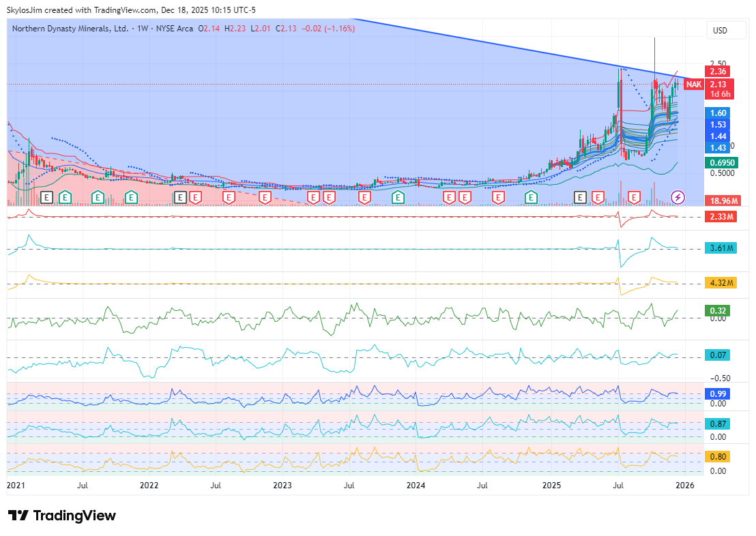Click the 2026 label on time axis
The width and height of the screenshot is (756, 536).
click(x=685, y=486)
